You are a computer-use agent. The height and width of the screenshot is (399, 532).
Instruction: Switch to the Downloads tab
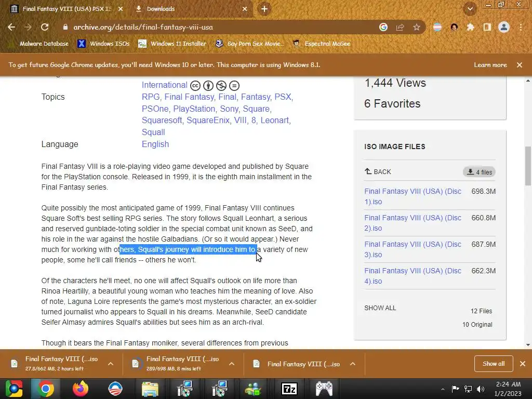[x=190, y=9]
